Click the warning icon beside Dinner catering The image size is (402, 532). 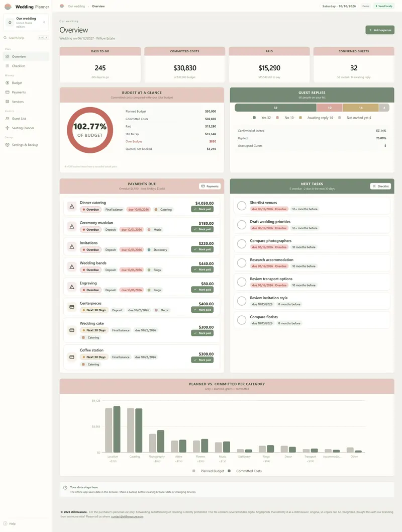(x=72, y=206)
